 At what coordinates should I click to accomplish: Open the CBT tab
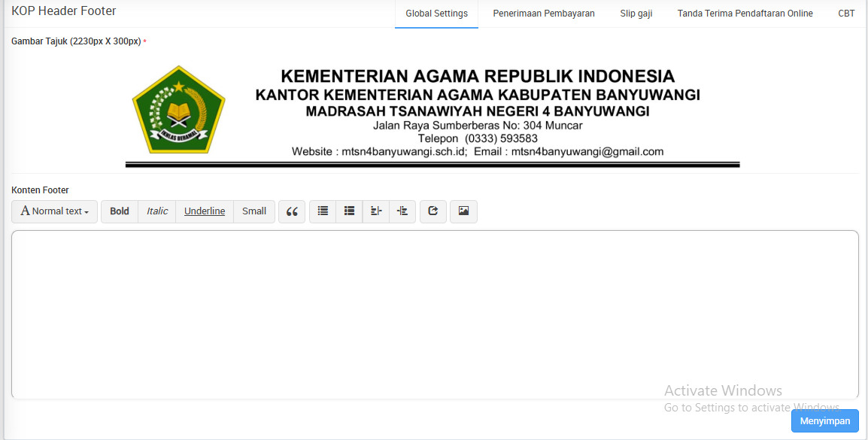[846, 14]
